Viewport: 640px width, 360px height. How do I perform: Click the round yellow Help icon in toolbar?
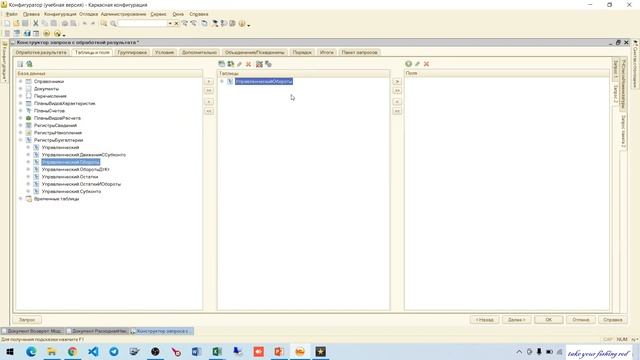[242, 24]
